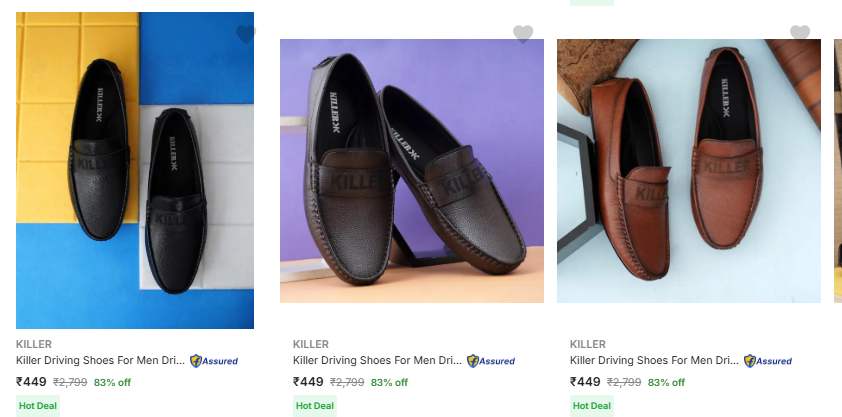Wishlist the black shoes on yellow-blue background
842x417 pixels.
pos(246,34)
